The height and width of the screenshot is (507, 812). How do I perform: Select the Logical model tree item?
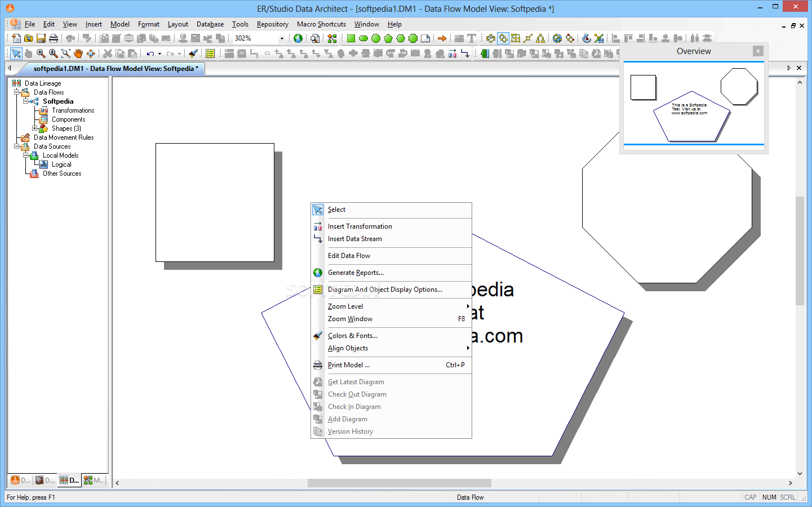[61, 164]
